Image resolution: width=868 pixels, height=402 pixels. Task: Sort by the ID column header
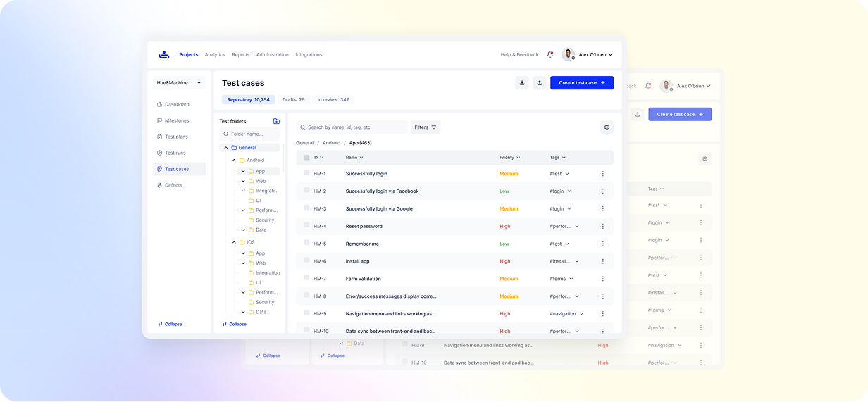coord(318,158)
